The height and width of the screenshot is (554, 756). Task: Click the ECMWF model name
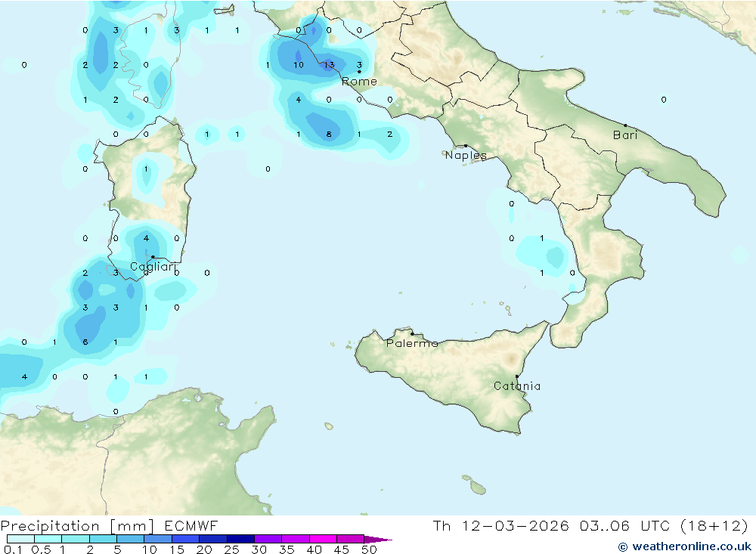[191, 525]
